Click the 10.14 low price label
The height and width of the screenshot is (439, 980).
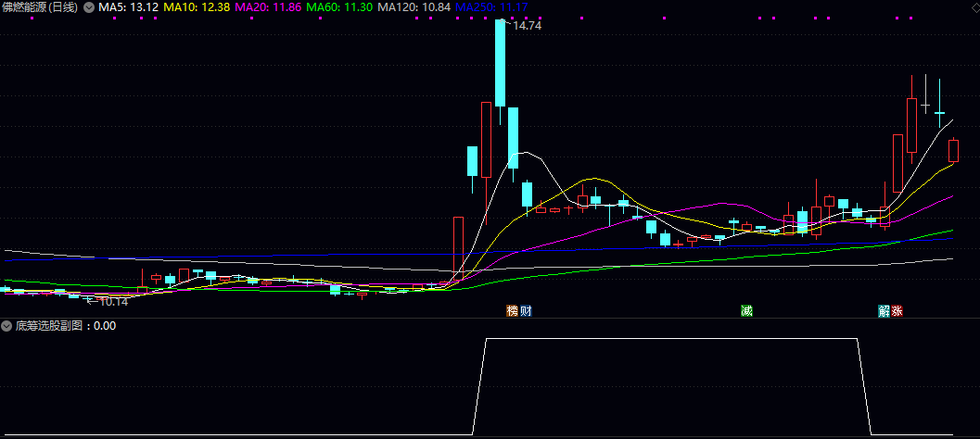(112, 301)
